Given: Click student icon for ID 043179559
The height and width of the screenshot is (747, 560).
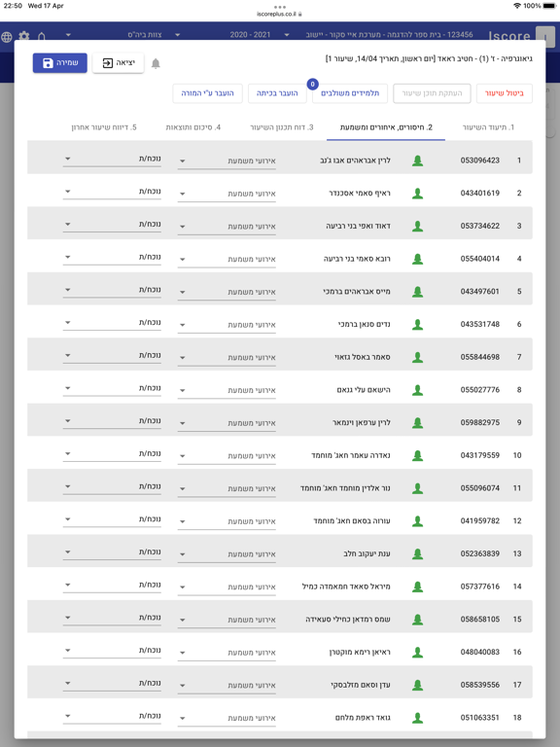Looking at the screenshot, I should click(418, 456).
